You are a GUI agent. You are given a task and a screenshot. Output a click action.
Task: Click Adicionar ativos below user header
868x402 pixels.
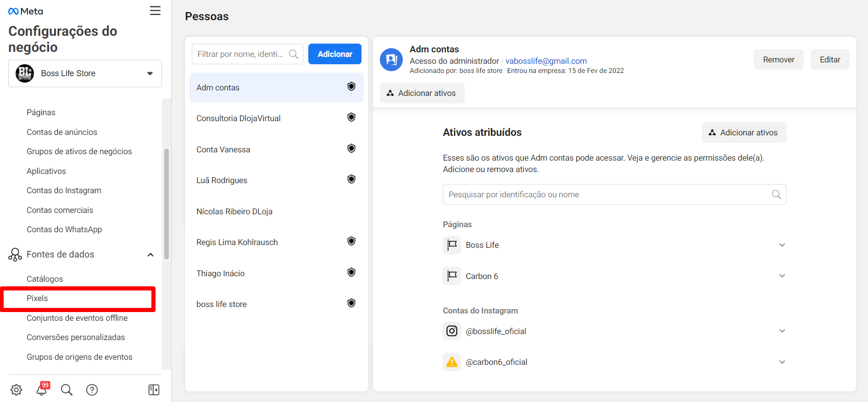[422, 93]
